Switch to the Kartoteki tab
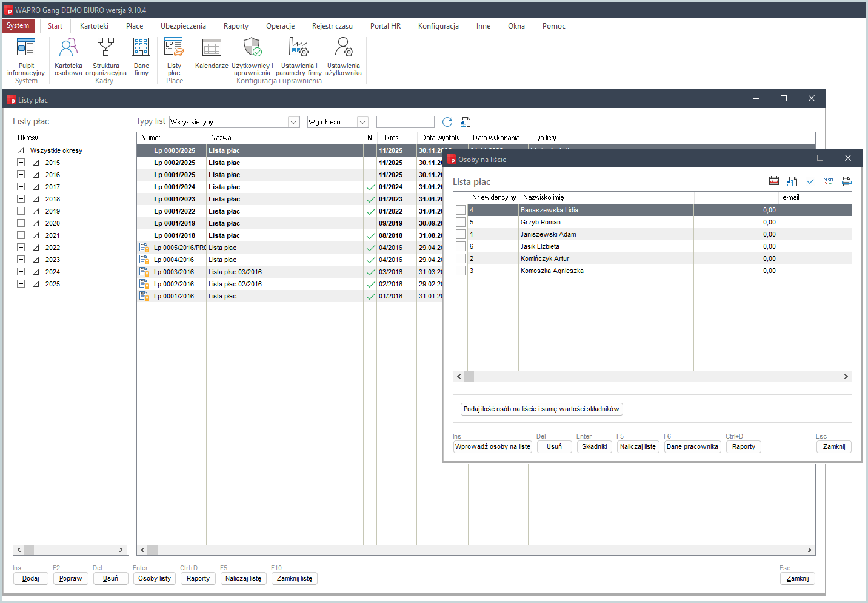868x603 pixels. click(94, 26)
